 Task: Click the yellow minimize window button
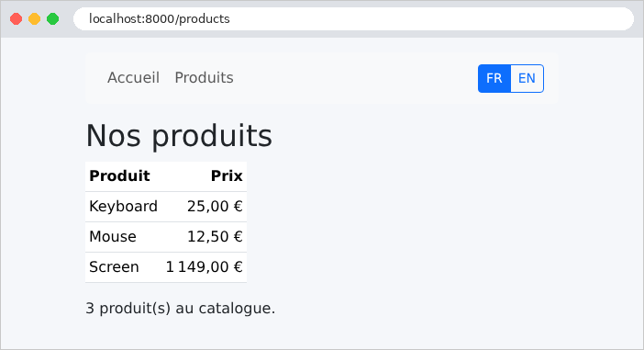(35, 19)
